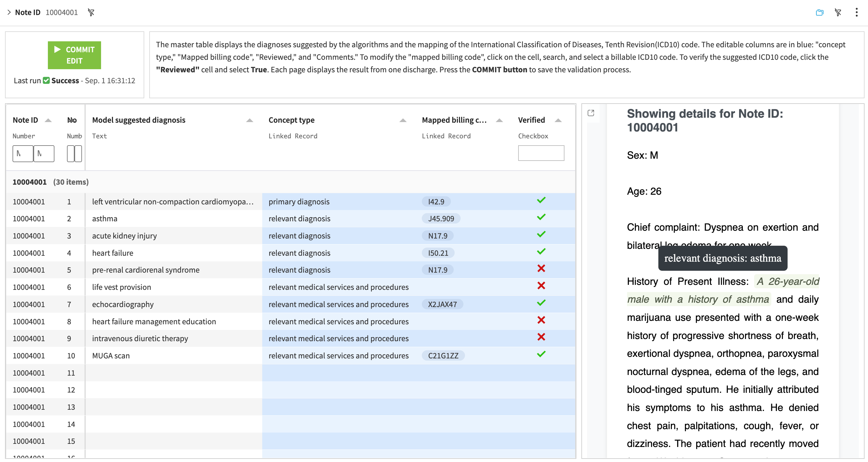Click the green checkmark on the echocardiography row
Viewport: 868px width, 462px height.
coord(541,303)
